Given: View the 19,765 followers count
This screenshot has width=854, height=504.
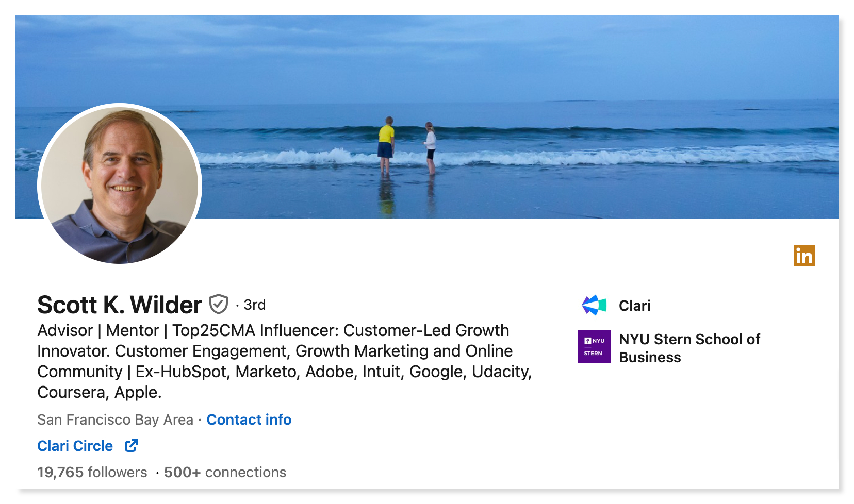Looking at the screenshot, I should pyautogui.click(x=92, y=472).
